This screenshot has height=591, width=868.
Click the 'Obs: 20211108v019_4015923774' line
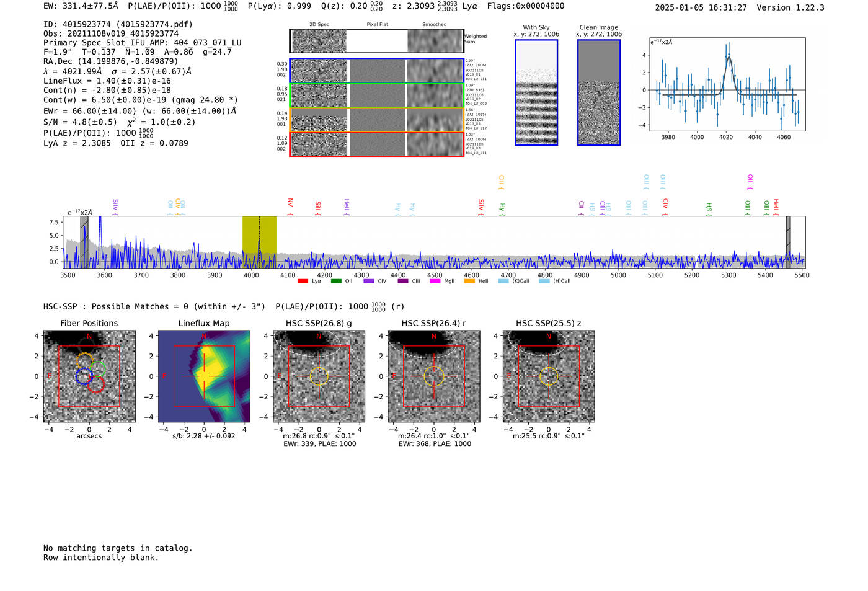(x=111, y=33)
